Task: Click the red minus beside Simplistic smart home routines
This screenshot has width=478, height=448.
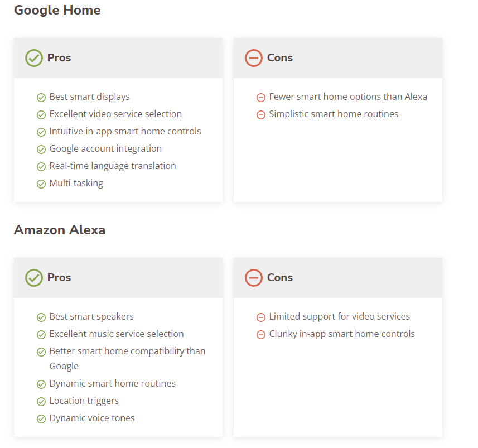Action: (x=261, y=115)
